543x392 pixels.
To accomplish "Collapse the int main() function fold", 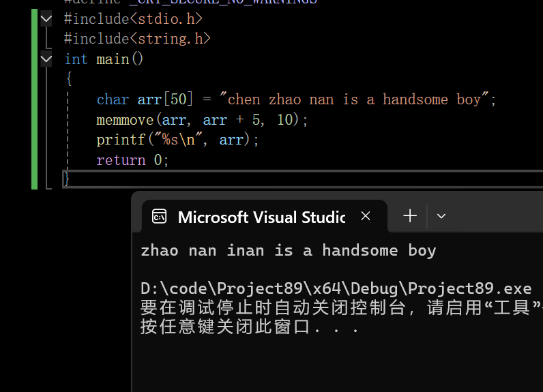I will click(x=46, y=59).
